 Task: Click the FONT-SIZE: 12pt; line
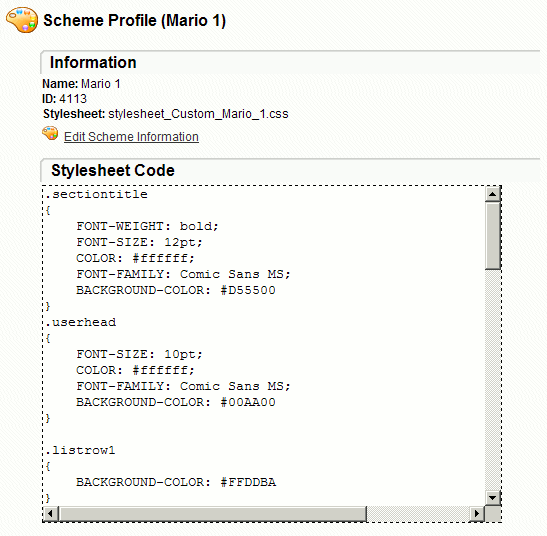(x=140, y=242)
